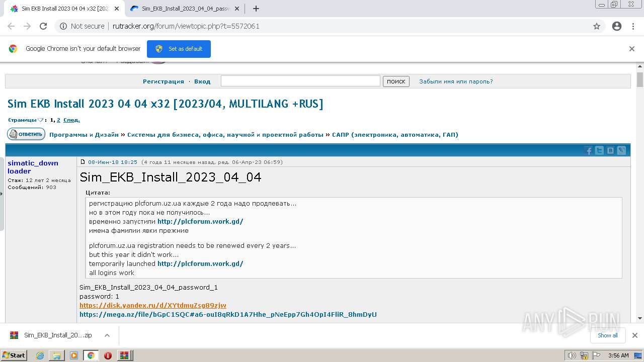The width and height of the screenshot is (644, 362).
Task: Open the Страницы page-jump dropdown
Action: pyautogui.click(x=26, y=120)
